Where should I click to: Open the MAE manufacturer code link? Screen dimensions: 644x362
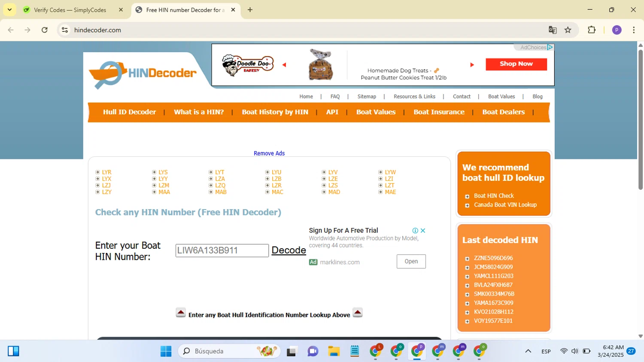click(390, 192)
